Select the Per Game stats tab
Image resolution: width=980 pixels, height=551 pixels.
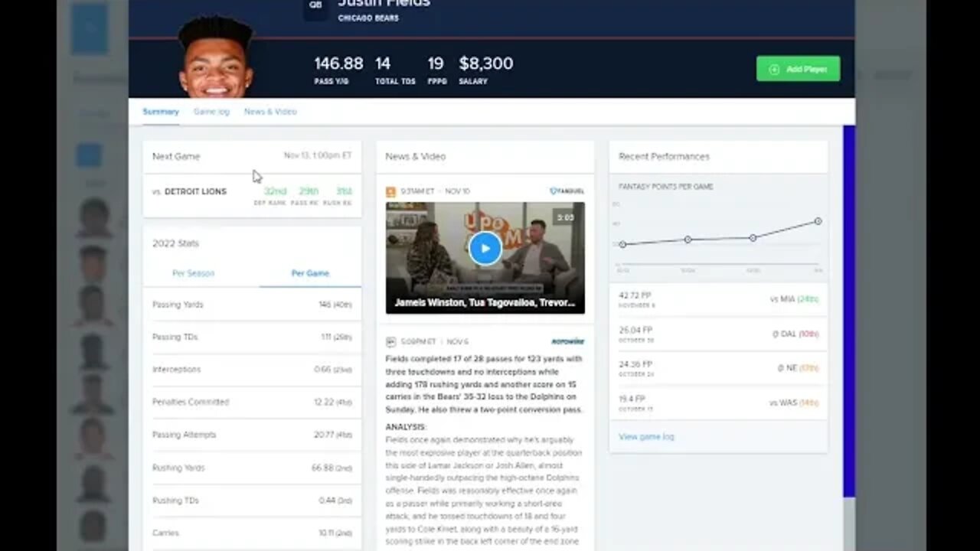tap(310, 273)
